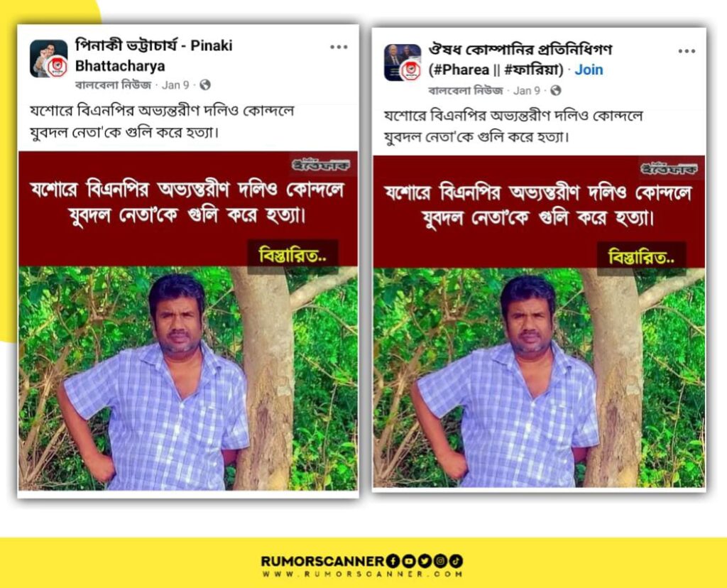Open বিস্তারিত.. button on right news card
The height and width of the screenshot is (588, 727).
641,257
